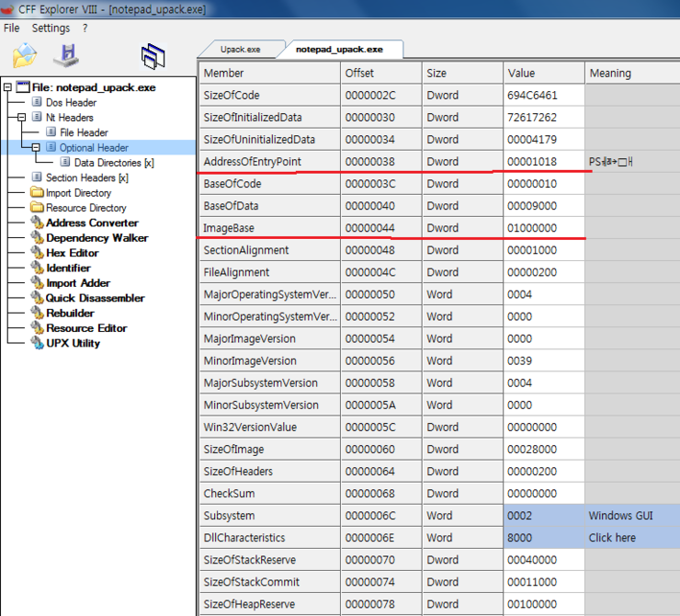Click the SizeOfHeapReserve offset 00000078
The width and height of the screenshot is (680, 616).
[x=381, y=604]
